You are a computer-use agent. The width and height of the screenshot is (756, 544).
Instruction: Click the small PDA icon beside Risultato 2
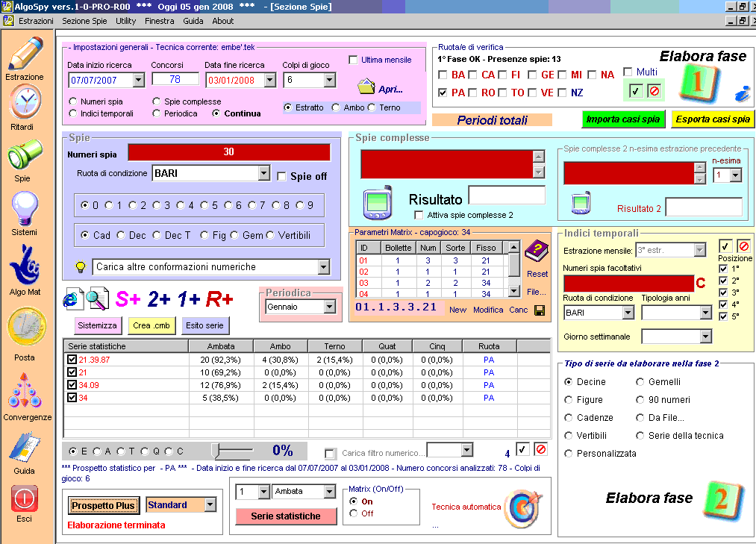pos(581,203)
